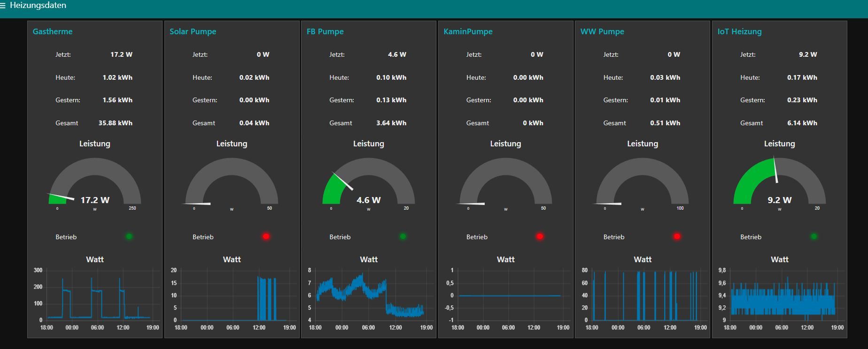The width and height of the screenshot is (868, 349).
Task: Click KaminPumpe Gesamt value 0 kWh
Action: pyautogui.click(x=533, y=123)
